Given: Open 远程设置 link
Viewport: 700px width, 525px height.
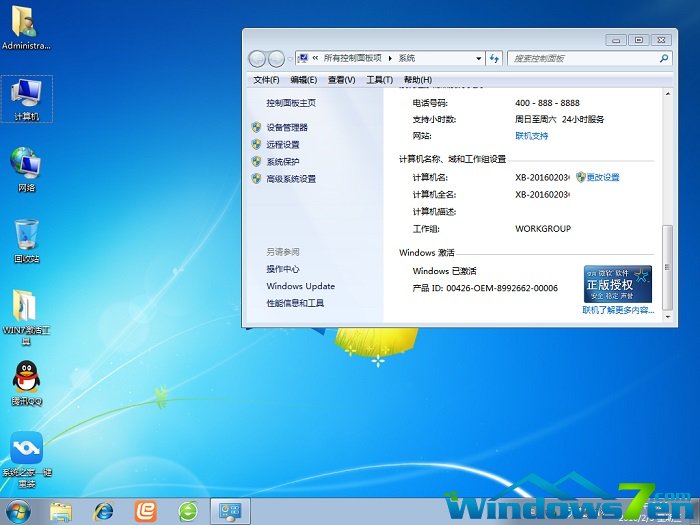Looking at the screenshot, I should pyautogui.click(x=283, y=144).
